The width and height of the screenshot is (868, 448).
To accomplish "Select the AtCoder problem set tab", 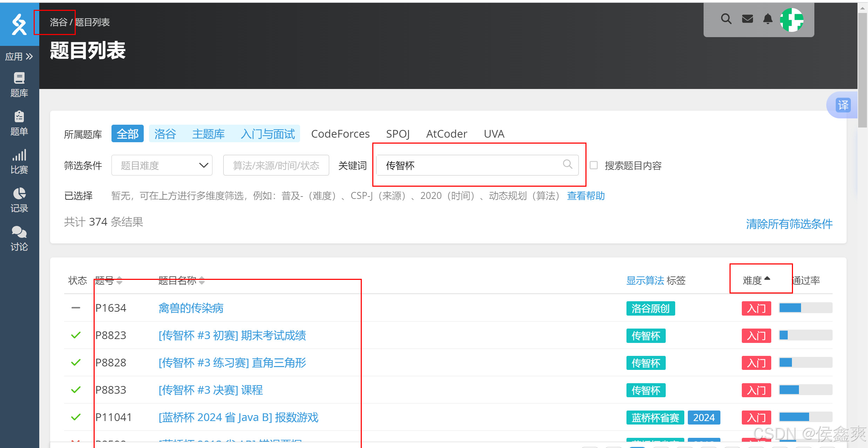I will click(x=446, y=134).
